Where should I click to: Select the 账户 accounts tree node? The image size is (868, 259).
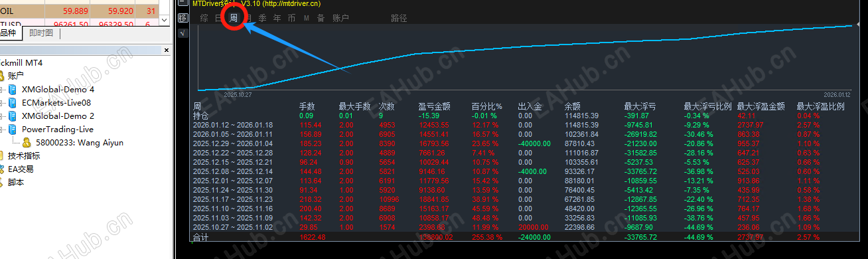16,76
